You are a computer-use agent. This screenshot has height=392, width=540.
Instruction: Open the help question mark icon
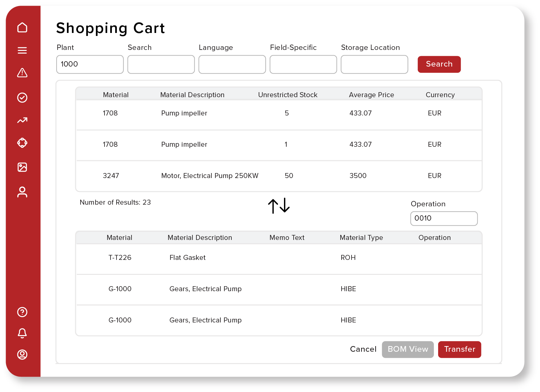tap(22, 312)
